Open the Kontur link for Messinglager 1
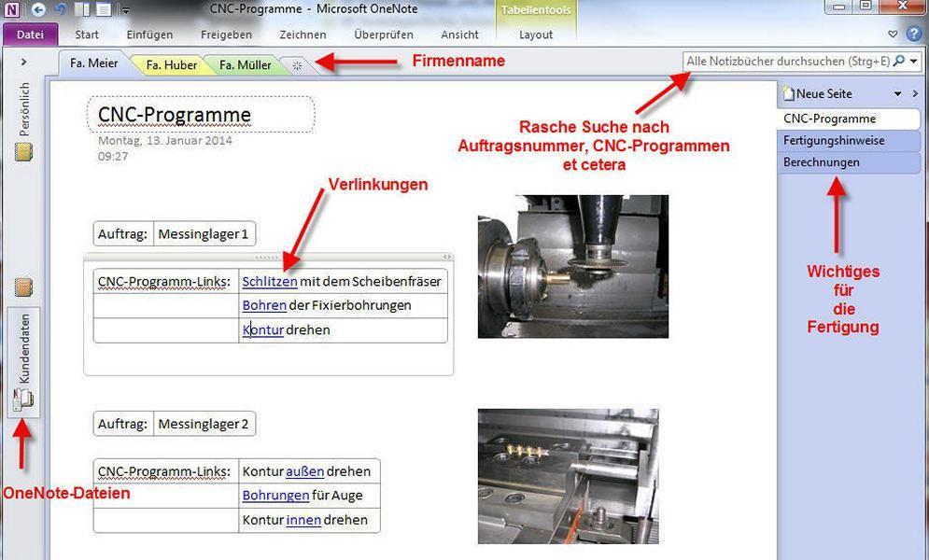This screenshot has height=560, width=929. pyautogui.click(x=263, y=329)
